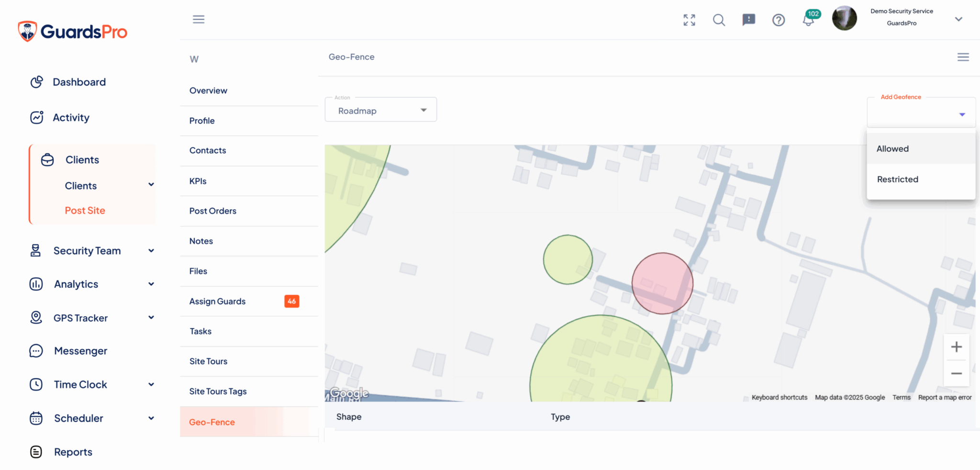Click the red restricted geofence circle
The height and width of the screenshot is (470, 980).
(662, 283)
